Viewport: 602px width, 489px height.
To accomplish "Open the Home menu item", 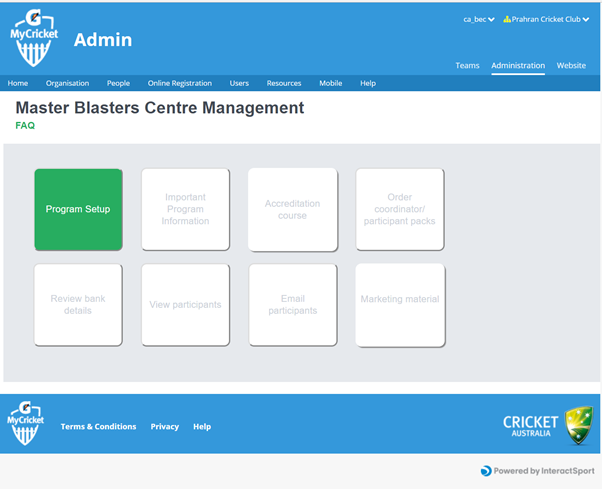I will click(18, 83).
